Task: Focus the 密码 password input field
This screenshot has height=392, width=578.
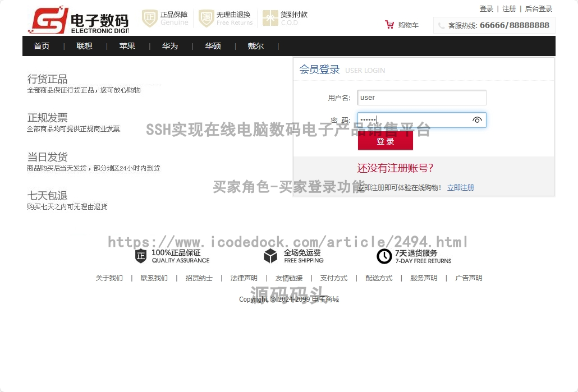Action: (x=421, y=120)
